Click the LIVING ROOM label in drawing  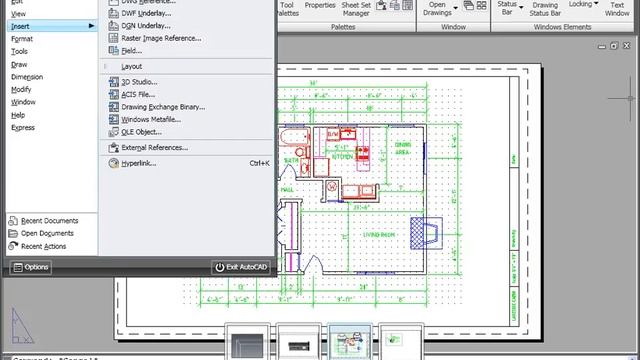coord(379,235)
